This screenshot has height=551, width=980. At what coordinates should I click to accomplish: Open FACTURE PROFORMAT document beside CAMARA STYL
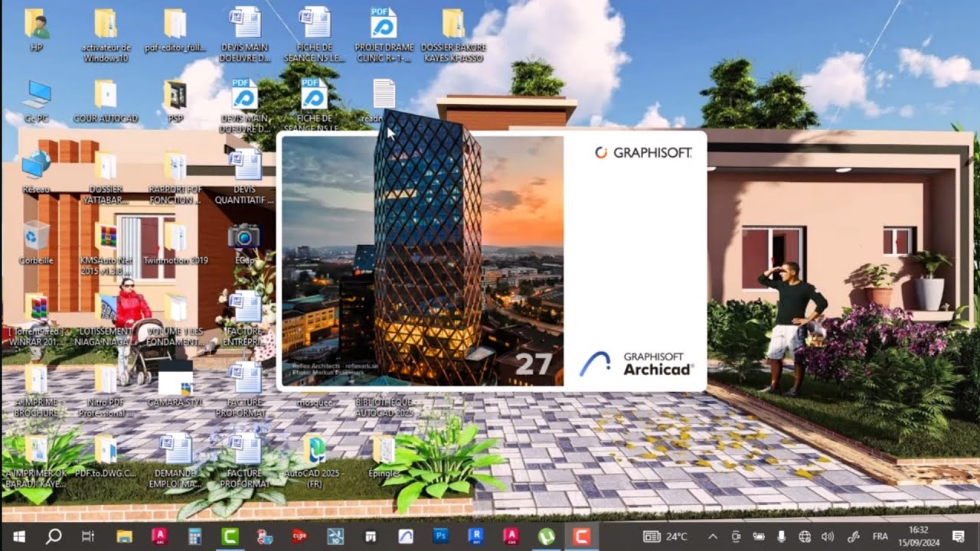click(245, 377)
